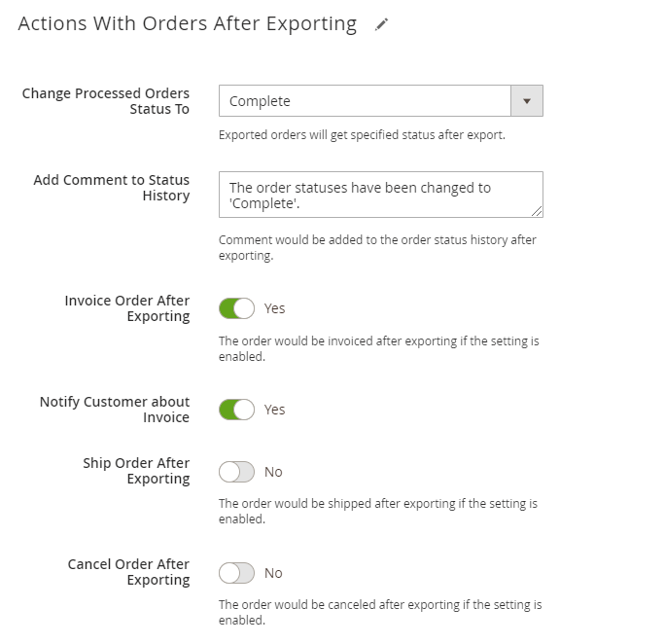The image size is (665, 644).
Task: Click the 'Actions With Orders After Exporting' heading
Action: (188, 24)
